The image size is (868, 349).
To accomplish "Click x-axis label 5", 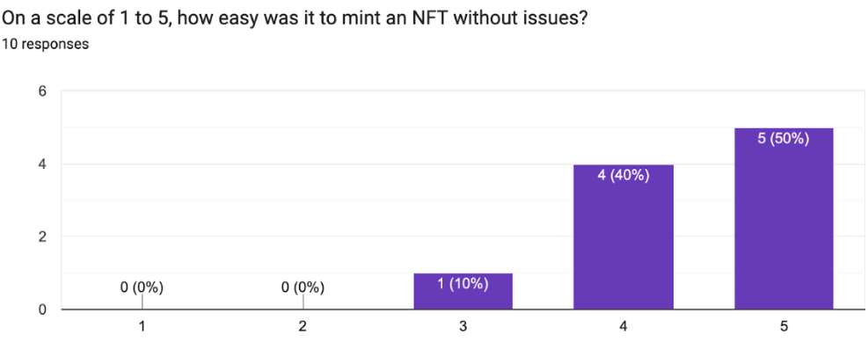I will pyautogui.click(x=784, y=327).
